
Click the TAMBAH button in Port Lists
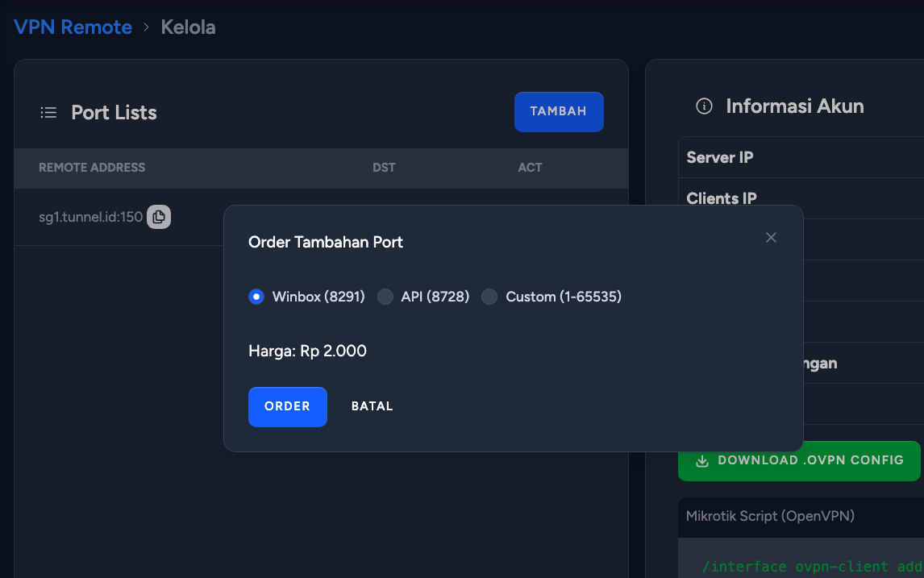pos(559,111)
